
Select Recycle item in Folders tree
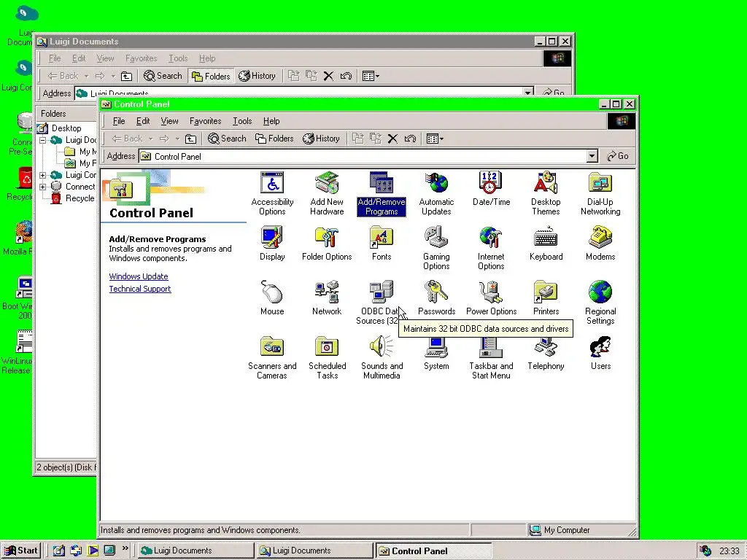click(x=80, y=198)
